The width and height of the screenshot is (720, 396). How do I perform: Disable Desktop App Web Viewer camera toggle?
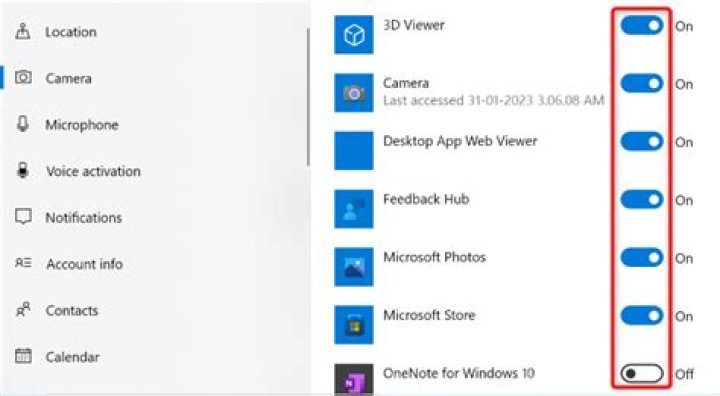(641, 141)
